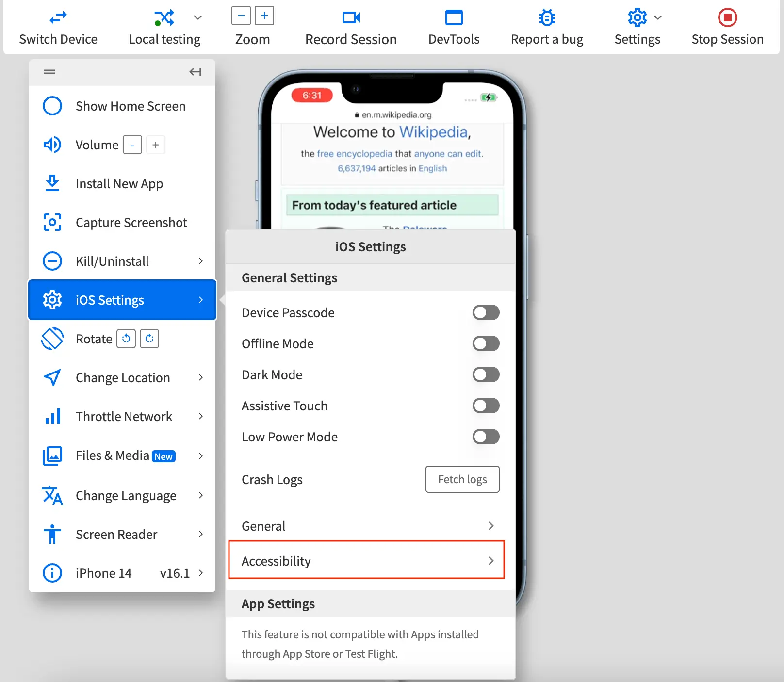Toggle Low Power Mode on
784x682 pixels.
486,437
